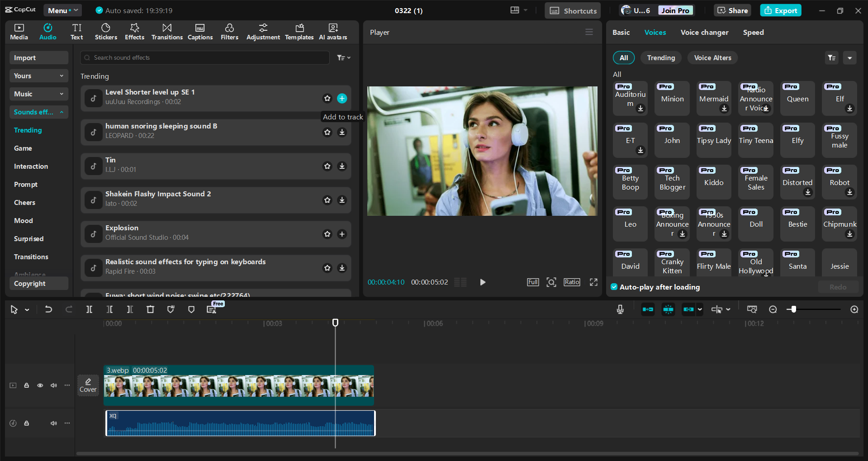
Task: Select the Stickers panel icon
Action: pyautogui.click(x=106, y=31)
